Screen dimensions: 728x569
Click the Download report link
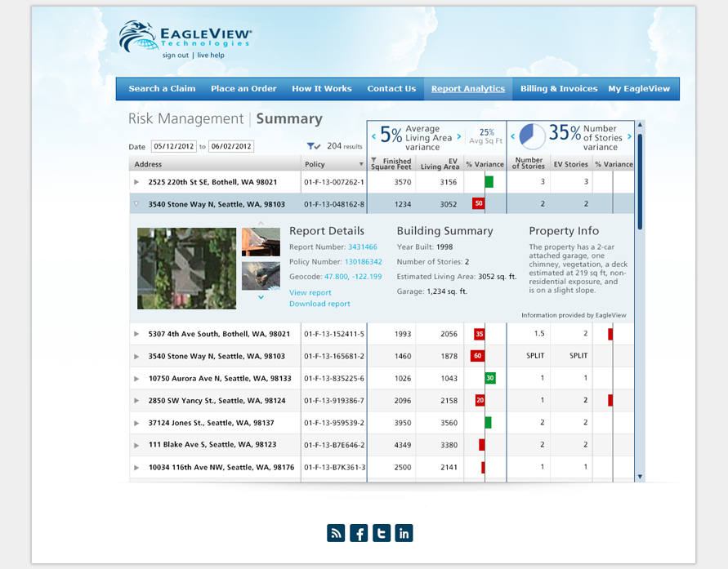[x=320, y=304]
